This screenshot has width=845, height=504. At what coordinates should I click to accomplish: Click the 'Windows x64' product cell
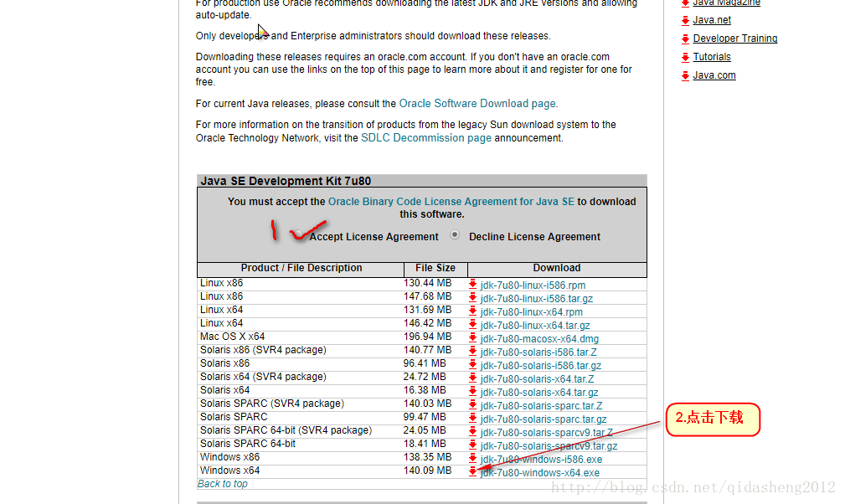[229, 470]
